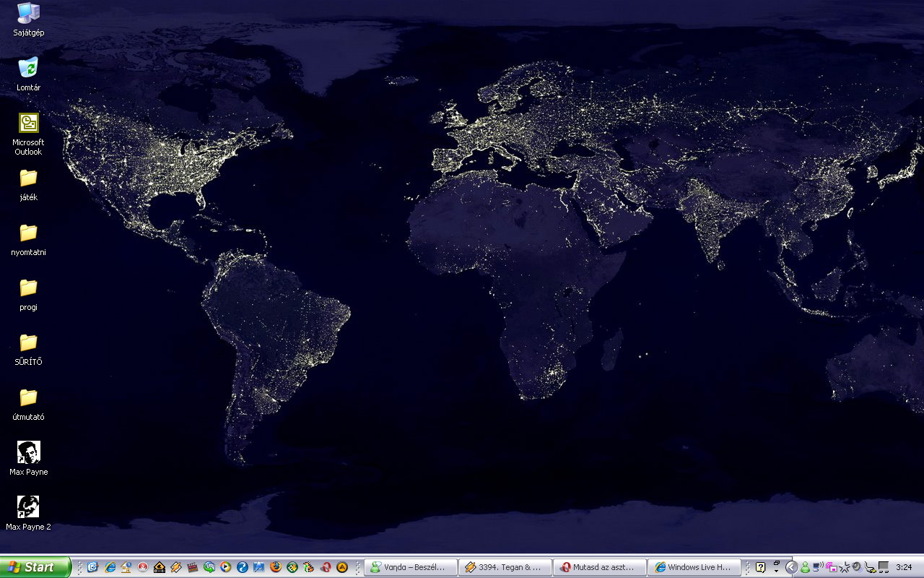
Task: Click the orange round A Quick Launch icon
Action: 342,567
